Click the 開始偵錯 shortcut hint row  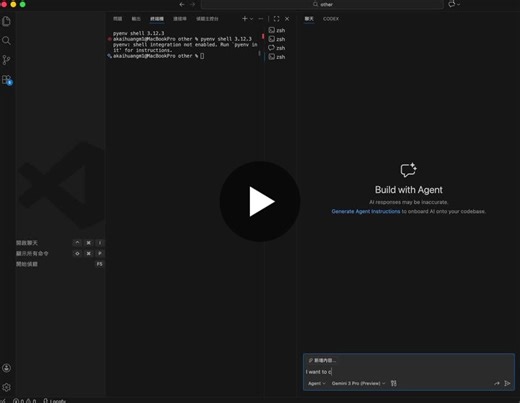60,264
